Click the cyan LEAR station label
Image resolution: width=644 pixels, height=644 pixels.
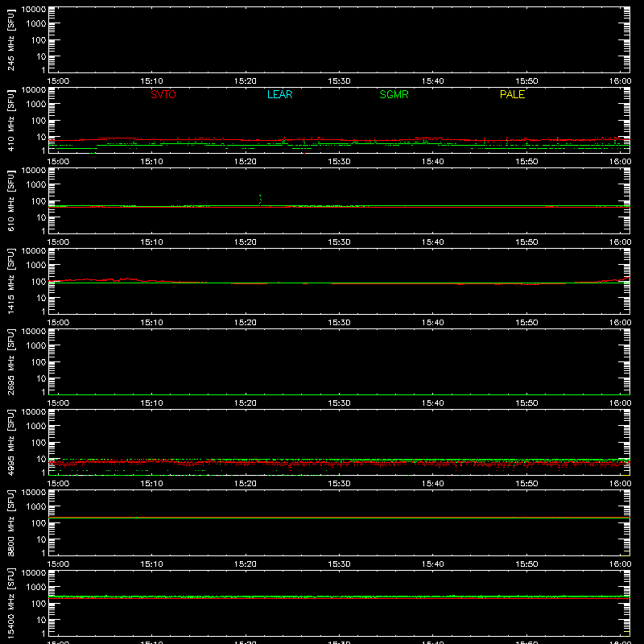tap(279, 94)
